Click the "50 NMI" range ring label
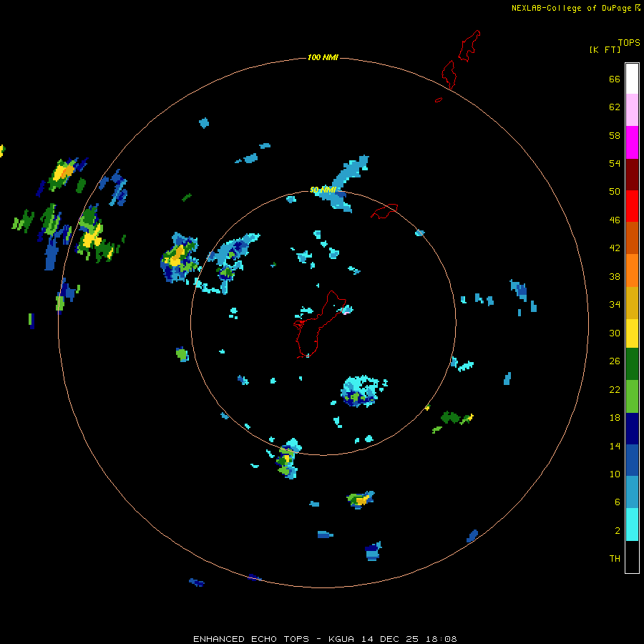This screenshot has width=644, height=644. [323, 190]
